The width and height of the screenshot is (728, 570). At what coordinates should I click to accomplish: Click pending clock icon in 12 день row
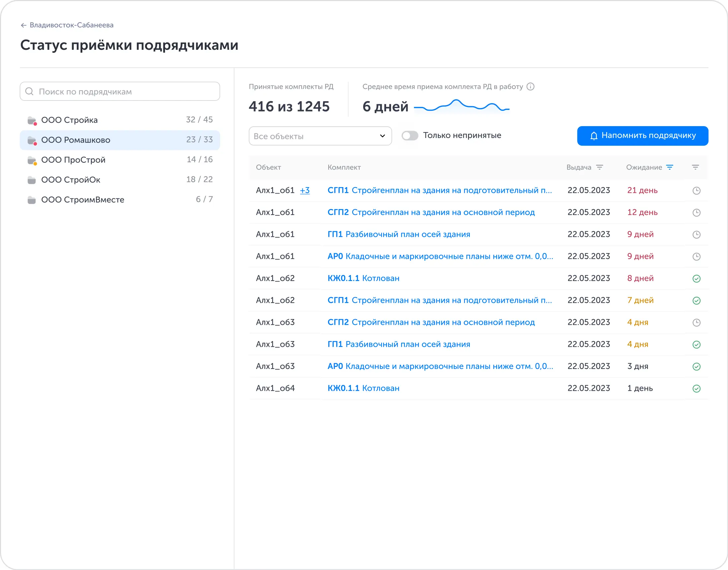point(696,213)
